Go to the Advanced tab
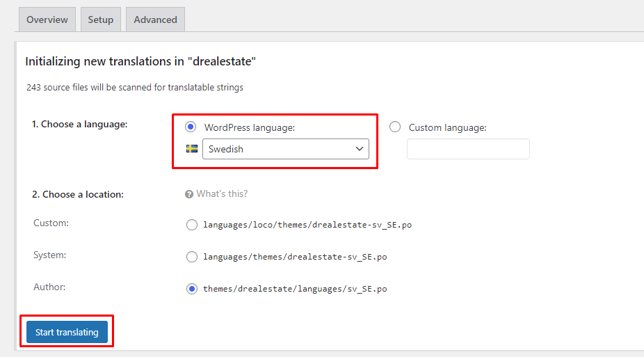 coord(155,19)
